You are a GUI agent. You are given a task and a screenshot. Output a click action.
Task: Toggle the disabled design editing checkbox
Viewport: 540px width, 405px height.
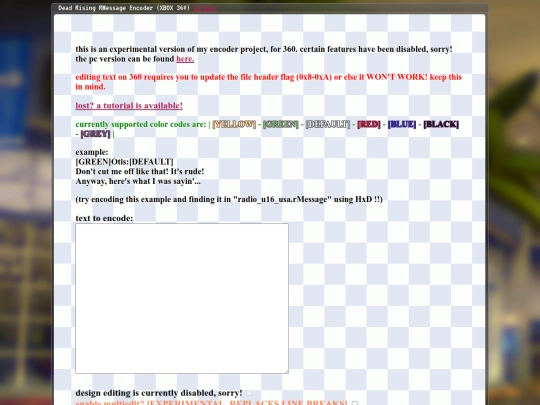pos(249,393)
